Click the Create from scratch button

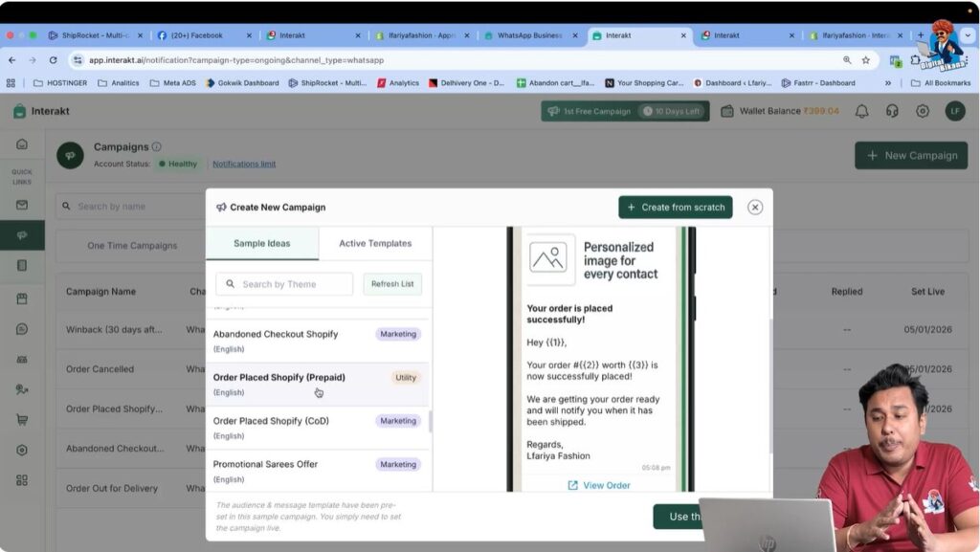tap(676, 207)
